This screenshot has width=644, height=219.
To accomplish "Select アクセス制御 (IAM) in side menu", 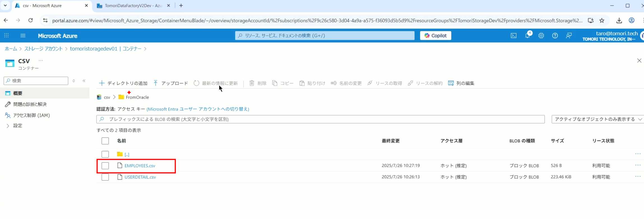I will [x=31, y=115].
